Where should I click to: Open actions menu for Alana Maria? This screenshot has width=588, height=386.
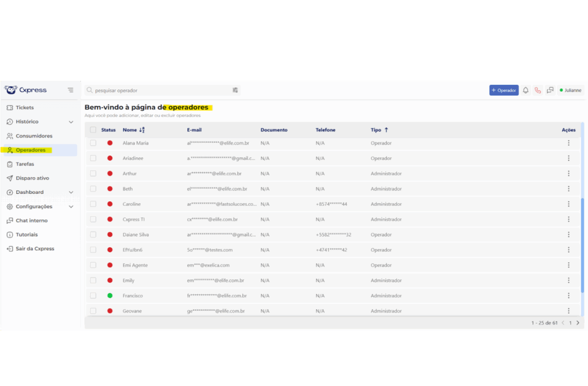pyautogui.click(x=568, y=143)
